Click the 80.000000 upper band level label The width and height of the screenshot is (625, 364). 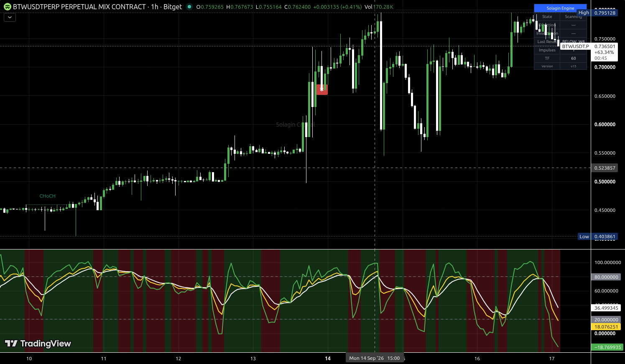click(606, 277)
